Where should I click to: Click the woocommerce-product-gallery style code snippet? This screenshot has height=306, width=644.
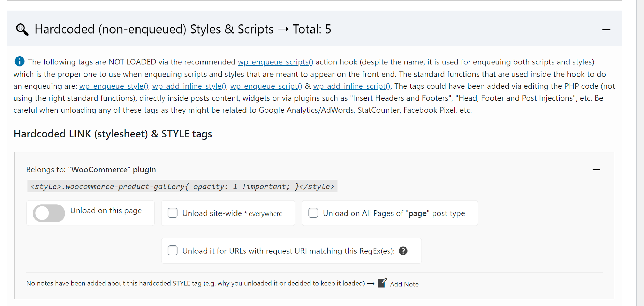click(x=182, y=186)
